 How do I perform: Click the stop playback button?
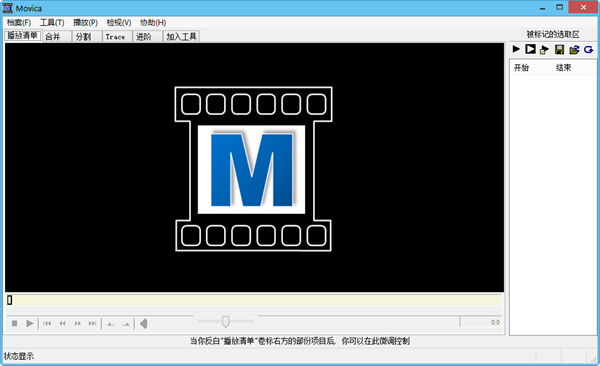(x=15, y=324)
